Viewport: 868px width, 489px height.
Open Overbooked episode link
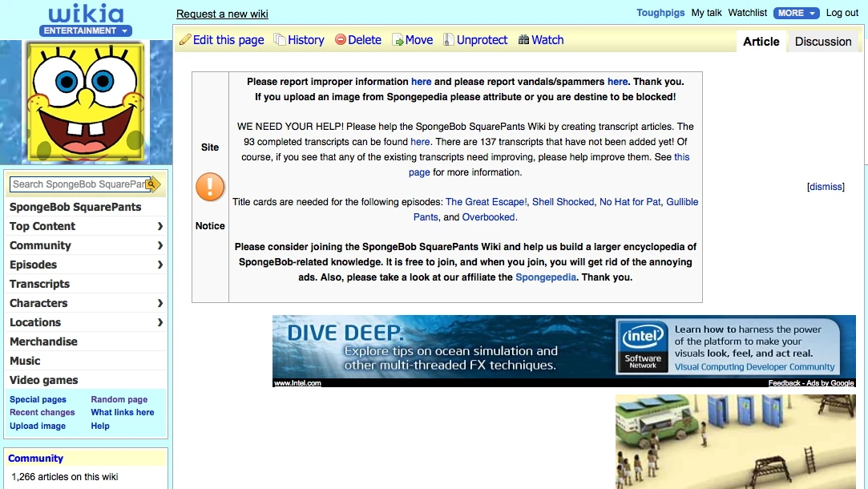point(488,217)
